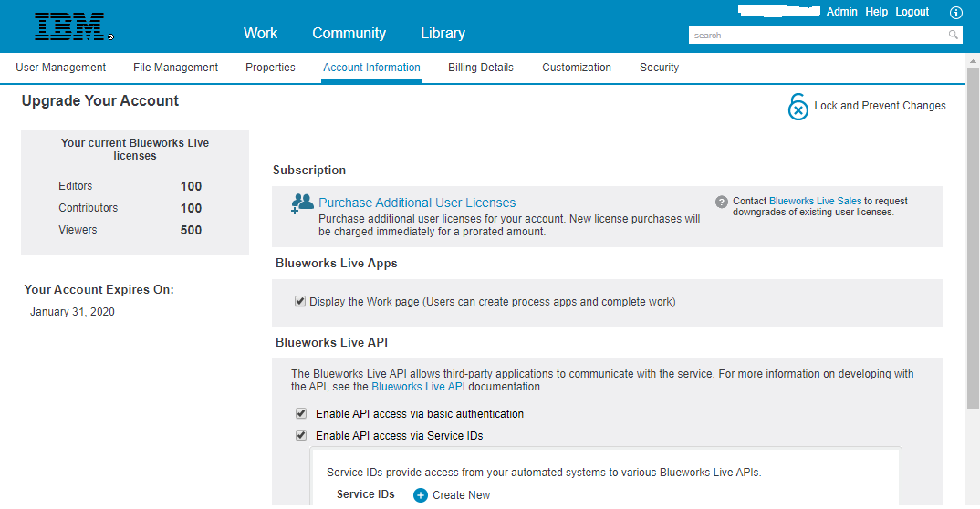Toggle Display the Work page checkbox
Screen dimensions: 980x509
point(300,302)
